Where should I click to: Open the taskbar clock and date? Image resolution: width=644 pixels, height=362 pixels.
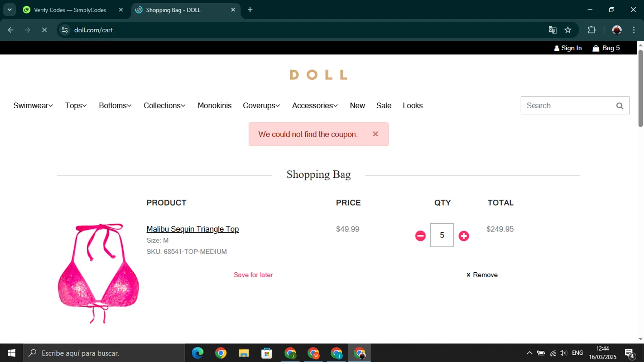click(603, 353)
